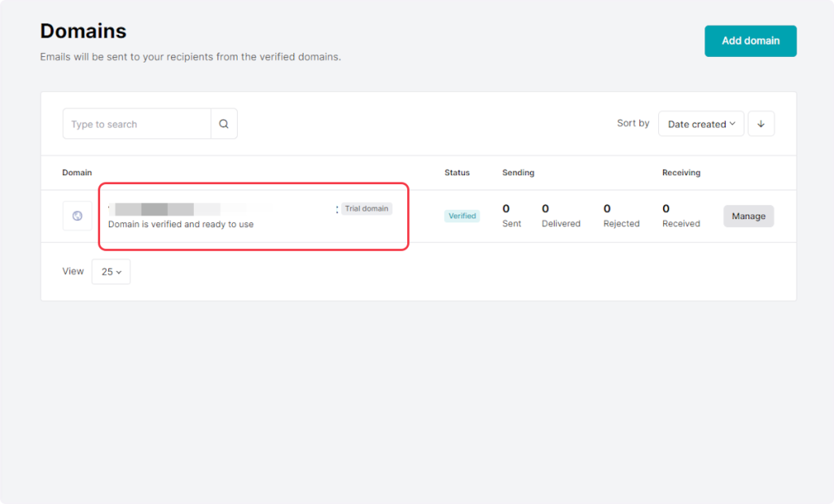Click the Verified status badge
The image size is (834, 504).
coord(462,216)
